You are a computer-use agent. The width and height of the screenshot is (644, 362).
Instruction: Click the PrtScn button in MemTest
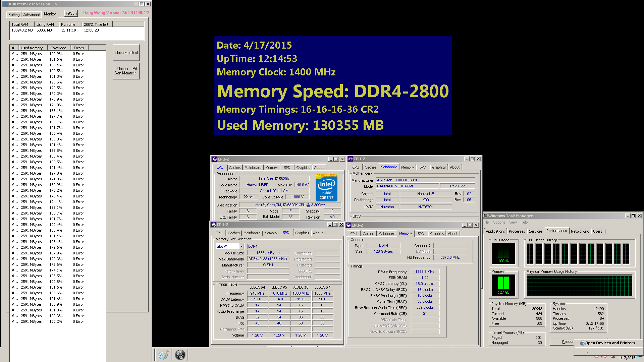pyautogui.click(x=70, y=13)
